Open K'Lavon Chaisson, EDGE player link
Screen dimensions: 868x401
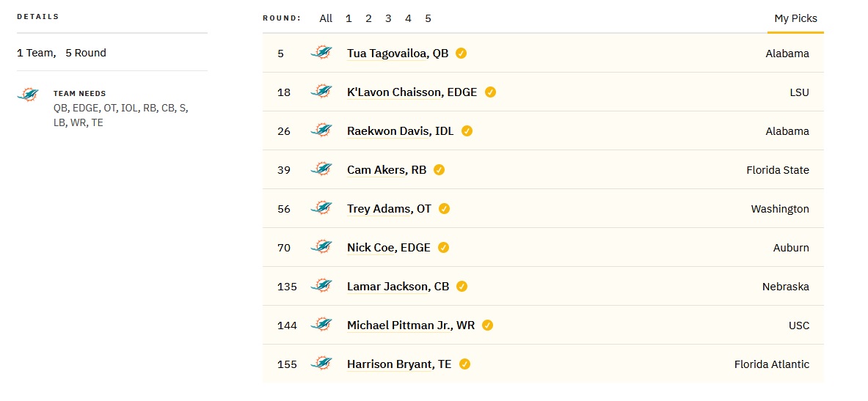412,92
